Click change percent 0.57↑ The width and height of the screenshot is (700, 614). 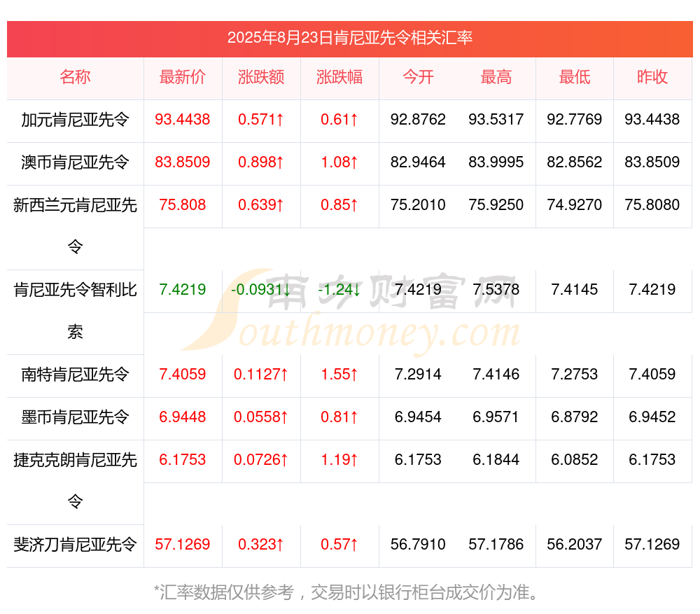[339, 544]
